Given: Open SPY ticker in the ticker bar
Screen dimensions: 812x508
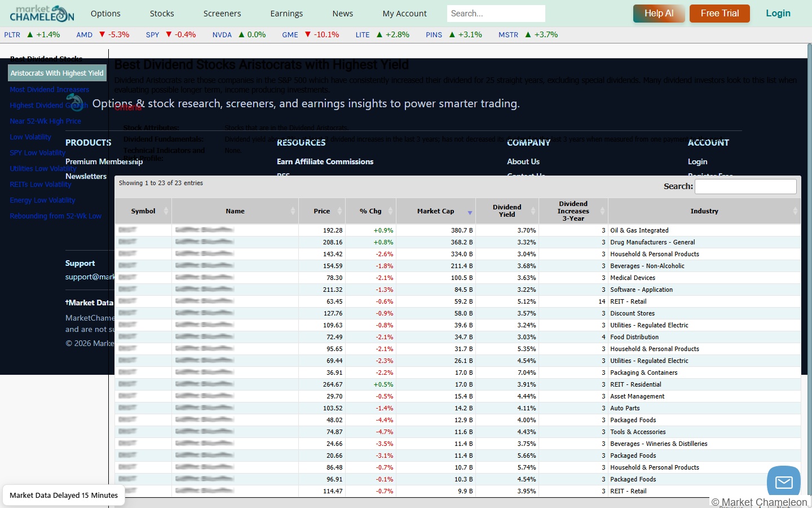Looking at the screenshot, I should 152,35.
